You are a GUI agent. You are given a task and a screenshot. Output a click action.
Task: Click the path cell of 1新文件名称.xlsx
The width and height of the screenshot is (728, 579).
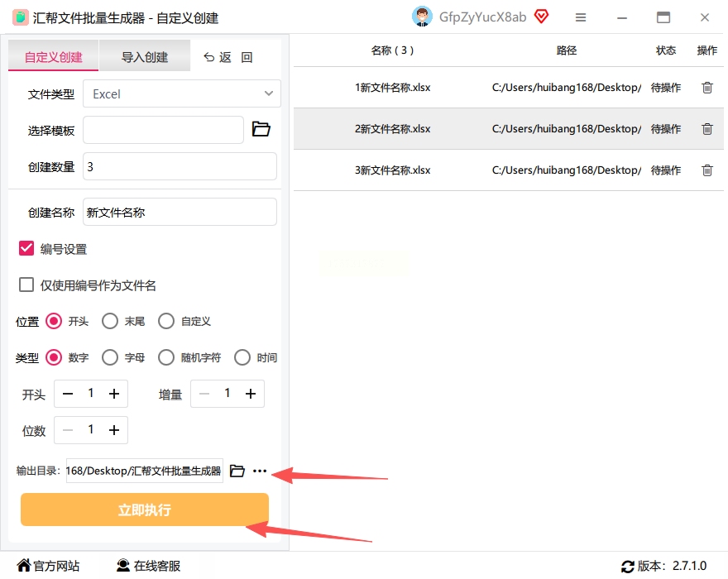click(x=567, y=88)
